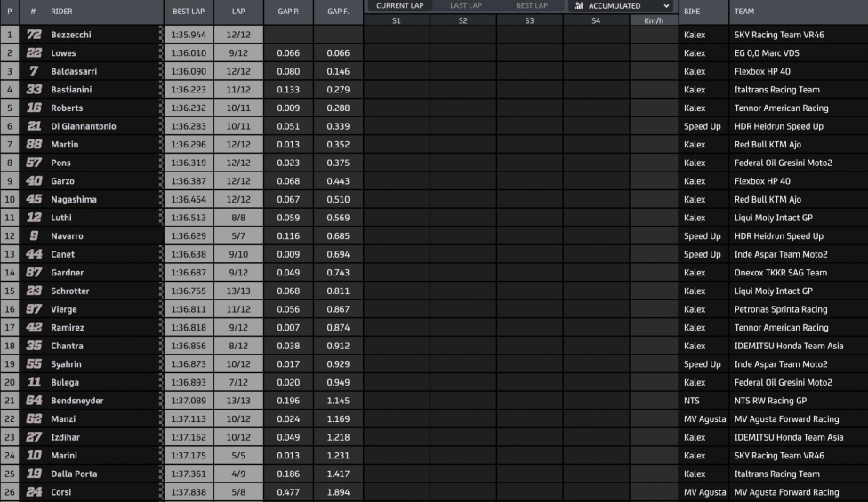This screenshot has height=502, width=868.
Task: Click team name EG 0,0 Marc VDS
Action: coord(767,52)
